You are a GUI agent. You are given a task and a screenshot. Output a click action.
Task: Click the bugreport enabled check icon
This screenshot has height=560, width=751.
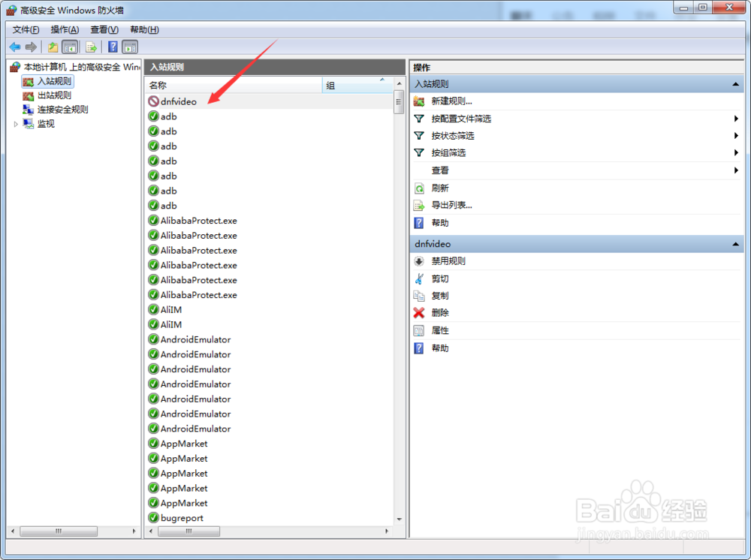153,518
